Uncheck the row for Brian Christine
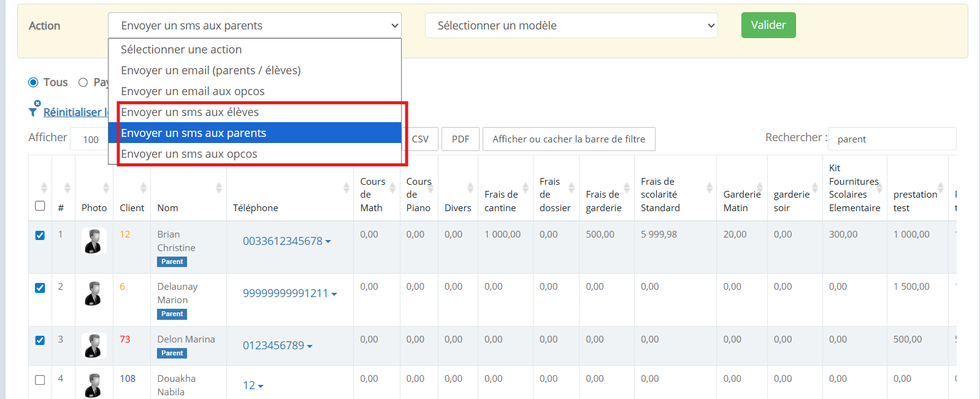980x399 pixels. point(40,235)
